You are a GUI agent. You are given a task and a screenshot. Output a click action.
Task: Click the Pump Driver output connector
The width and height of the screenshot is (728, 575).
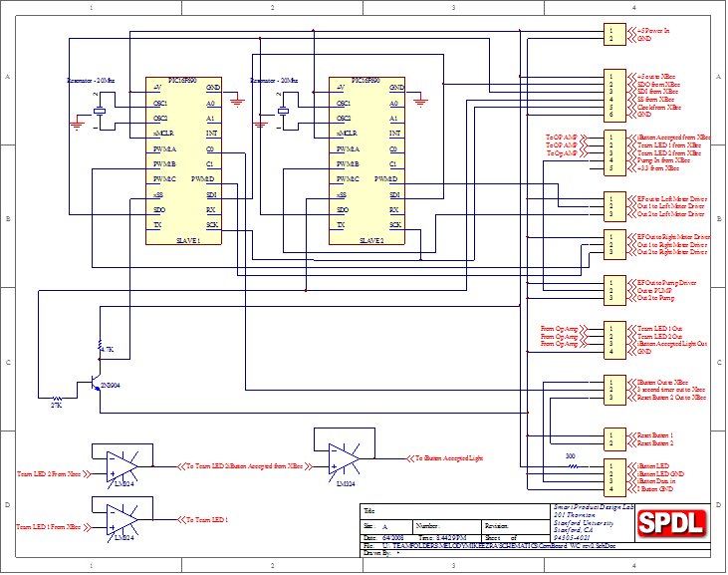(616, 290)
